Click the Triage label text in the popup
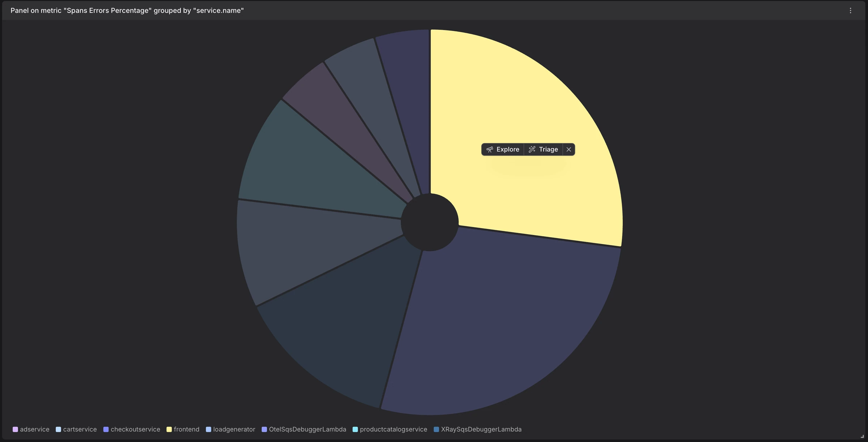868x442 pixels. click(x=548, y=150)
